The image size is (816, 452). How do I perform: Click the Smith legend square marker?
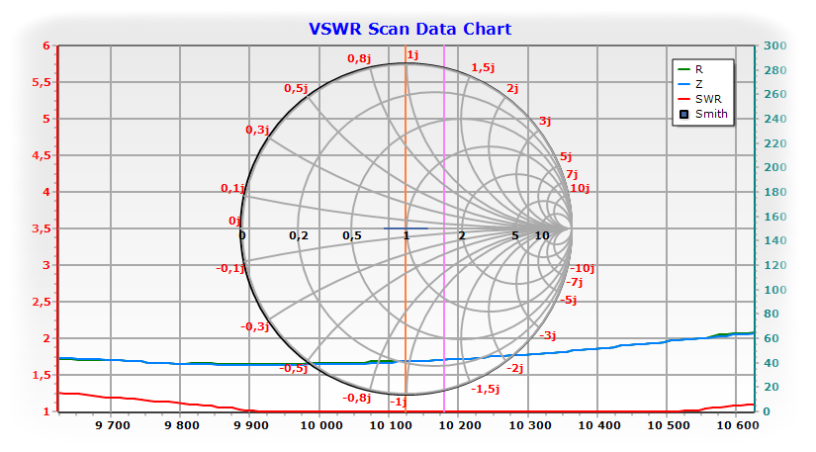pyautogui.click(x=684, y=114)
